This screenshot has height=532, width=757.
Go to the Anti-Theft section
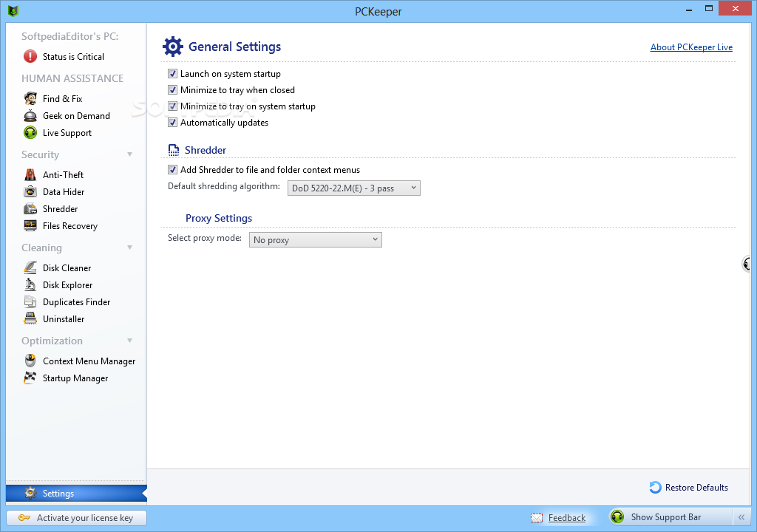[x=63, y=175]
